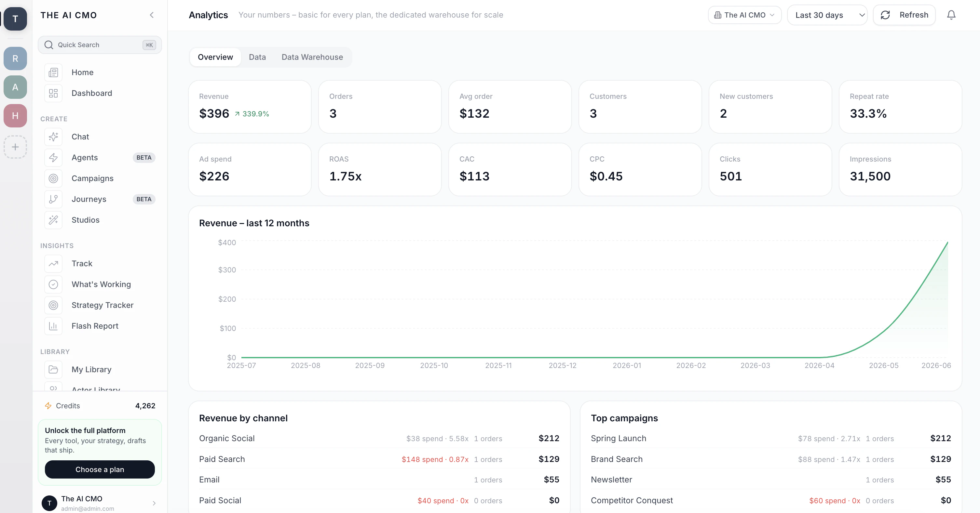
Task: Click the 339.9% revenue growth indicator
Action: pyautogui.click(x=252, y=114)
